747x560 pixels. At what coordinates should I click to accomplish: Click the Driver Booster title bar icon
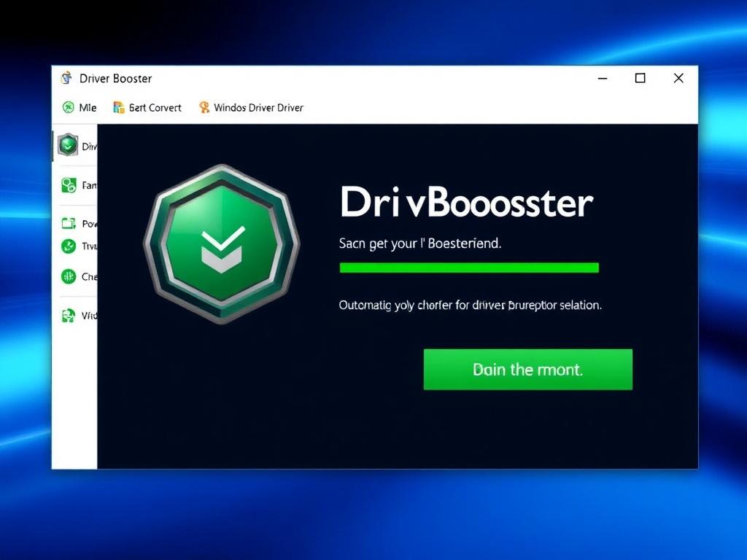point(65,78)
